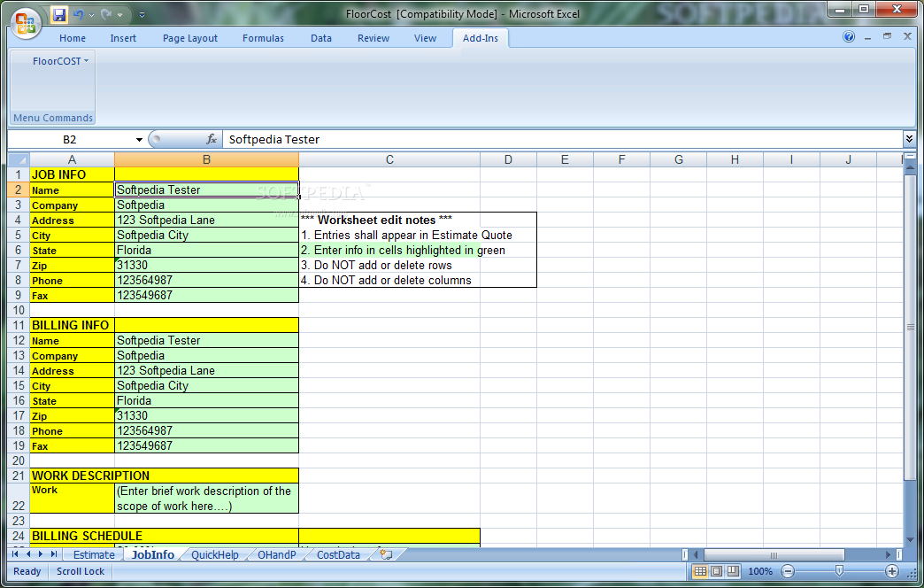Minimize the workbook window inside ribbon
The image size is (924, 588).
point(867,37)
